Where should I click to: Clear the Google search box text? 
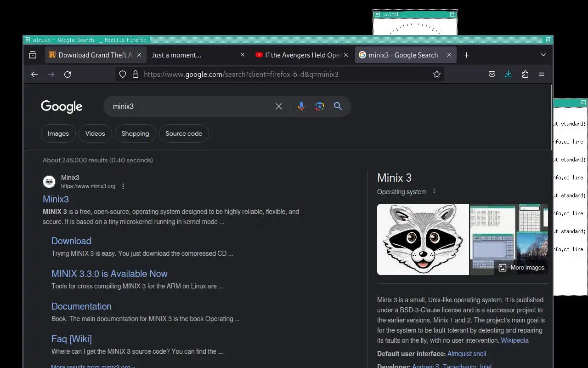coord(279,106)
